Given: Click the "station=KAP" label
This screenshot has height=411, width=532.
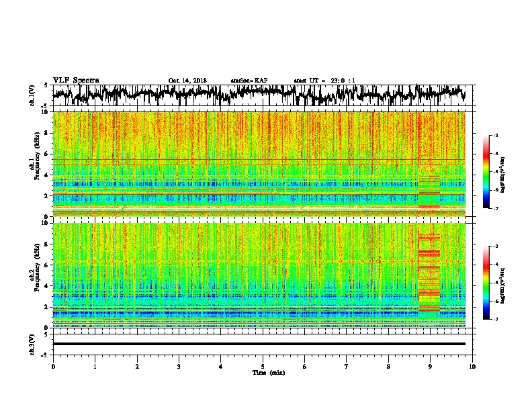Looking at the screenshot, I should click(249, 81).
